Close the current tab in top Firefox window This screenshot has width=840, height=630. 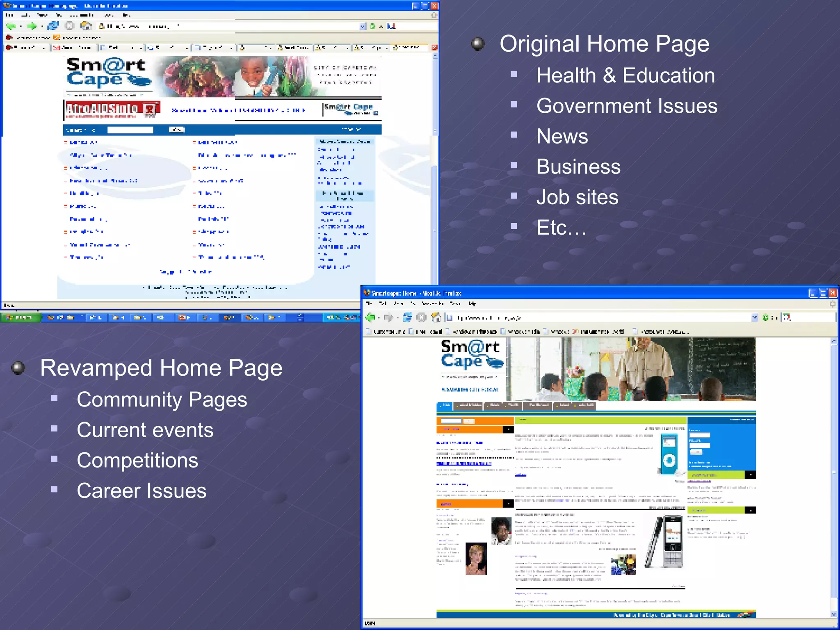pyautogui.click(x=434, y=48)
